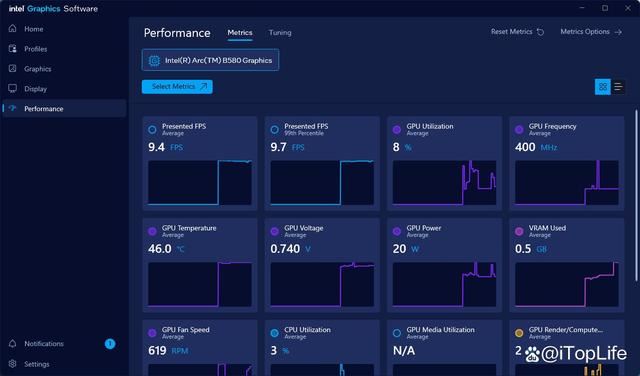Select the Intel Arc B580 Graphics device
Screen dimensions: 640x376
tap(210, 60)
